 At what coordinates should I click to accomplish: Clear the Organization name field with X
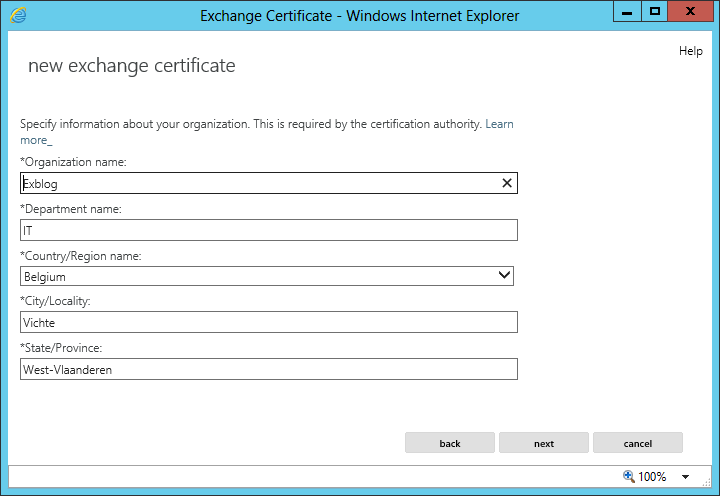point(506,183)
